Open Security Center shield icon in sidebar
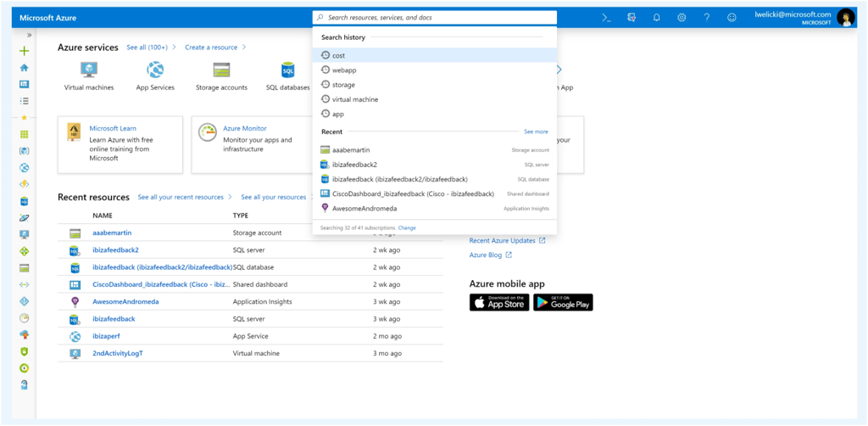Viewport: 868px width, 426px height. pos(24,351)
